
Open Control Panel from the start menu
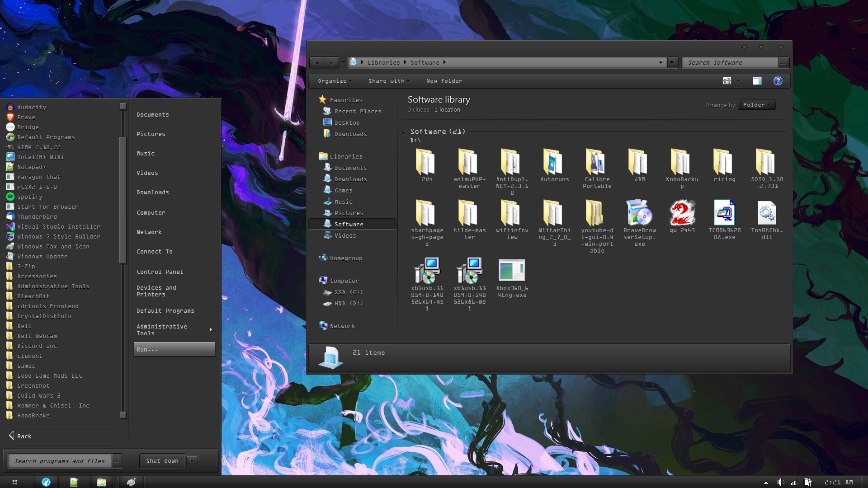pos(160,272)
